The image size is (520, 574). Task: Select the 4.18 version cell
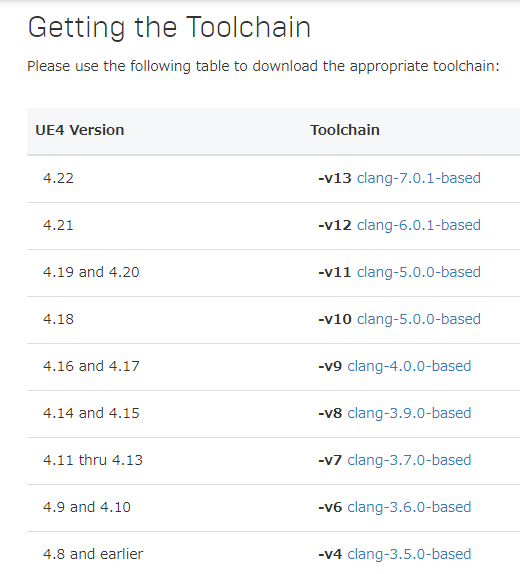pos(58,319)
